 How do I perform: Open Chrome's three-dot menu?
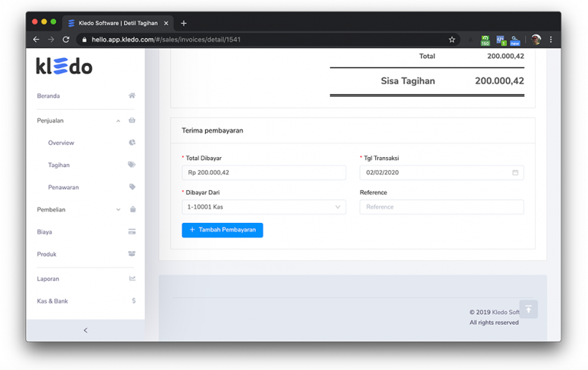pyautogui.click(x=551, y=39)
